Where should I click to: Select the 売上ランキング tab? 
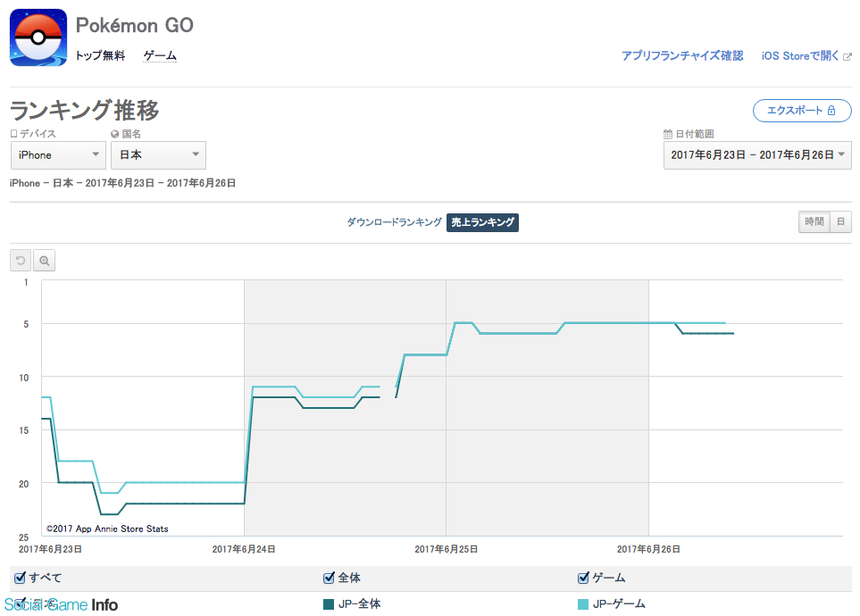(482, 222)
